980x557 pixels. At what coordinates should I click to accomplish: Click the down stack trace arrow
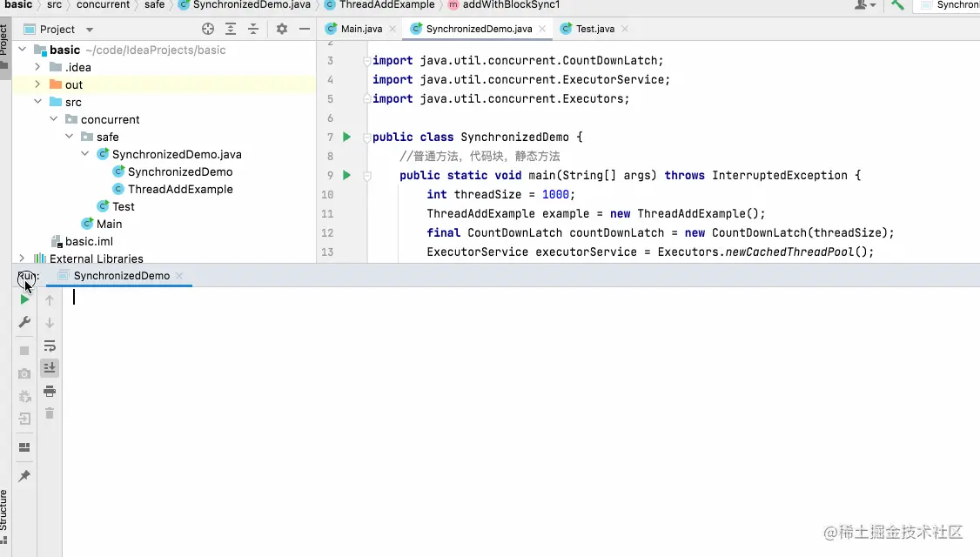point(50,323)
